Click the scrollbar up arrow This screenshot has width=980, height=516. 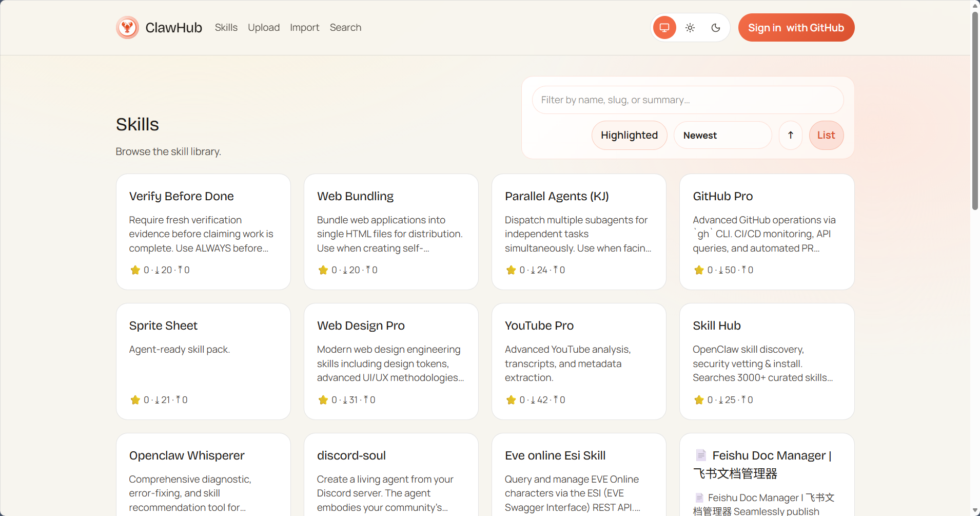point(975,5)
